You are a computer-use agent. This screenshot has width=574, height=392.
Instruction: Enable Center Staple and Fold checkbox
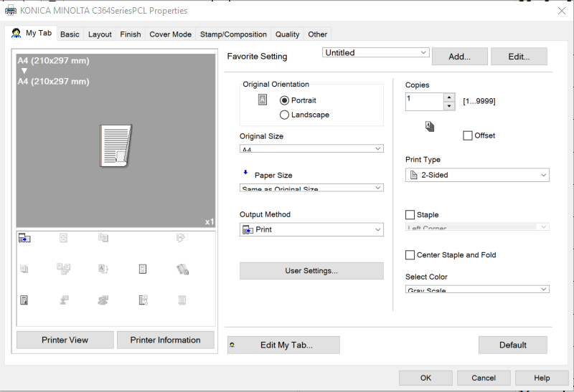tap(410, 255)
